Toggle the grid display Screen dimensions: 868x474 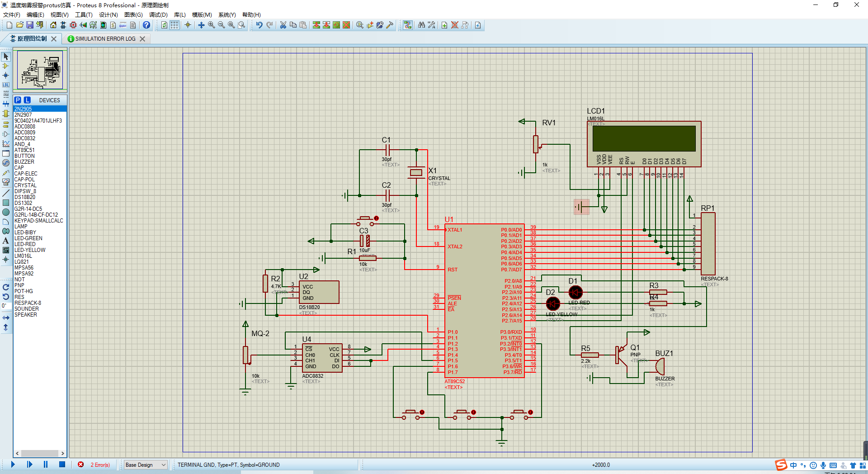(x=175, y=25)
